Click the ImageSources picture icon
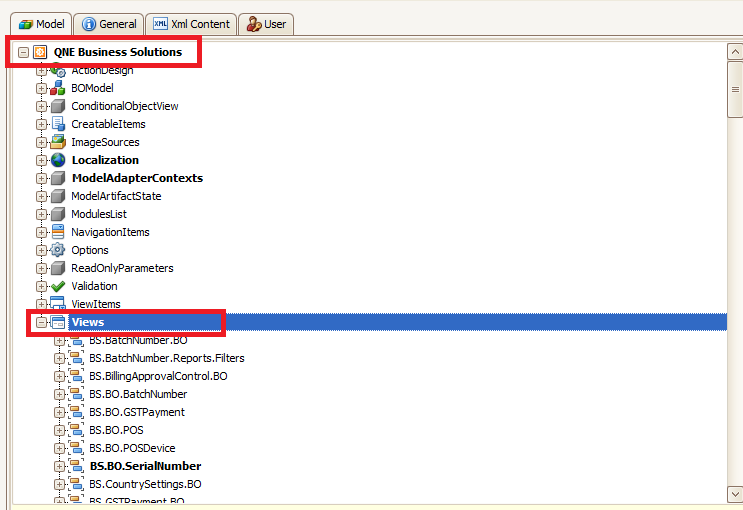 (58, 142)
